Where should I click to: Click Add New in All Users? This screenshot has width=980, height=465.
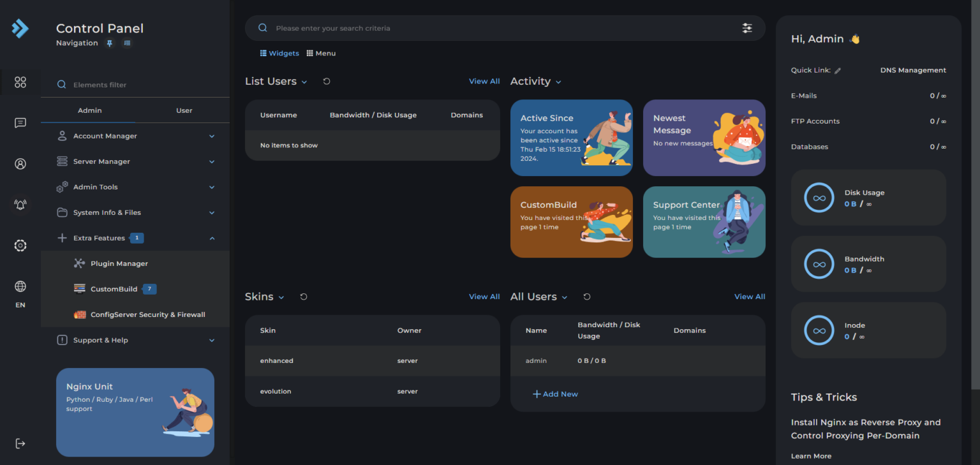click(x=555, y=394)
